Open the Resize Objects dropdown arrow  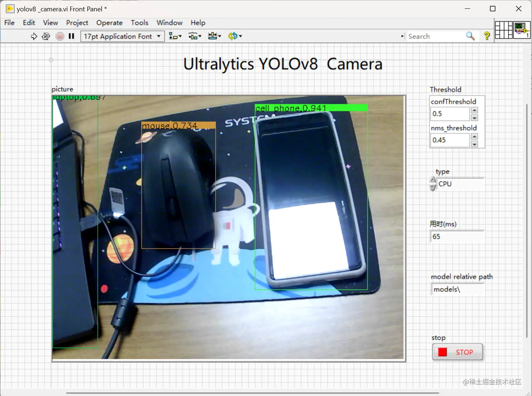(220, 36)
